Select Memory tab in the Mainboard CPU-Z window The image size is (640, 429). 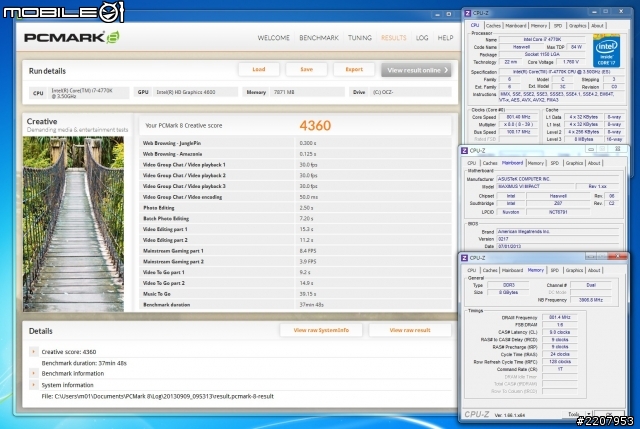coord(536,163)
